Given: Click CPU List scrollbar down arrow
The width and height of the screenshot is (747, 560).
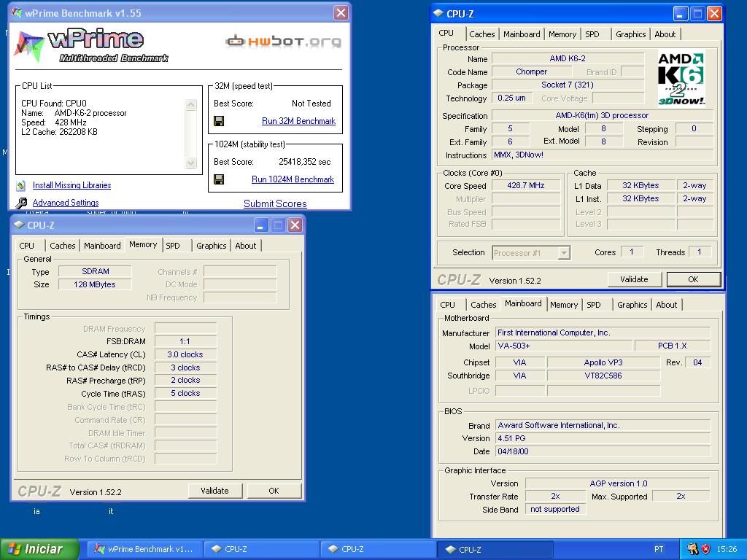Looking at the screenshot, I should (x=191, y=163).
